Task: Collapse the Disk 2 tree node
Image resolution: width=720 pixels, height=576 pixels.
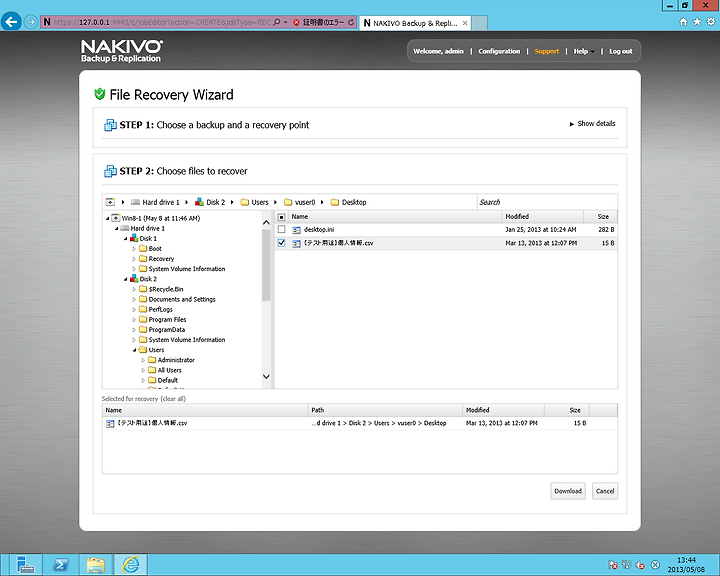Action: [x=125, y=279]
